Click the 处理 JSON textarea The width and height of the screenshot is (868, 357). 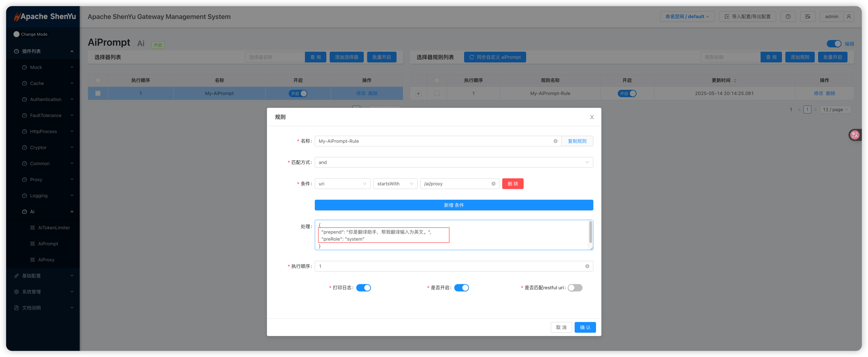point(454,235)
